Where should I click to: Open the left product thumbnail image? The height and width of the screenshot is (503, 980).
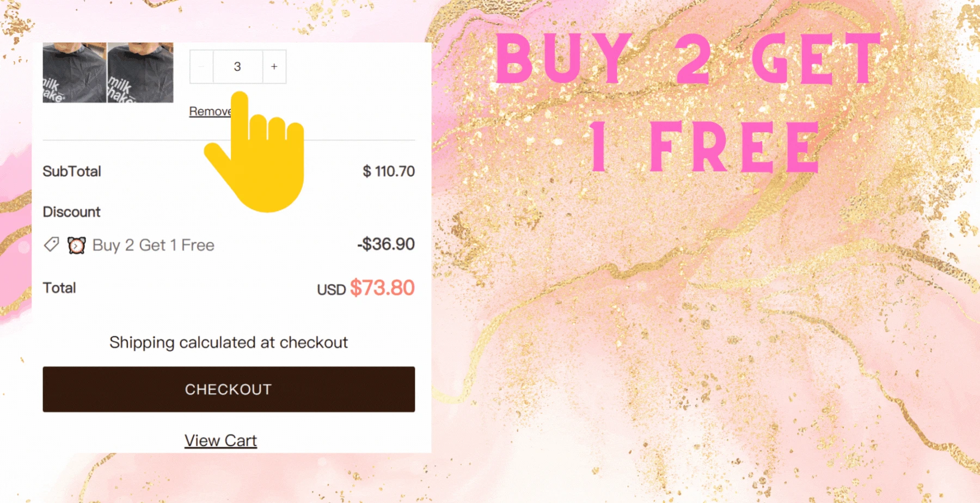click(75, 72)
